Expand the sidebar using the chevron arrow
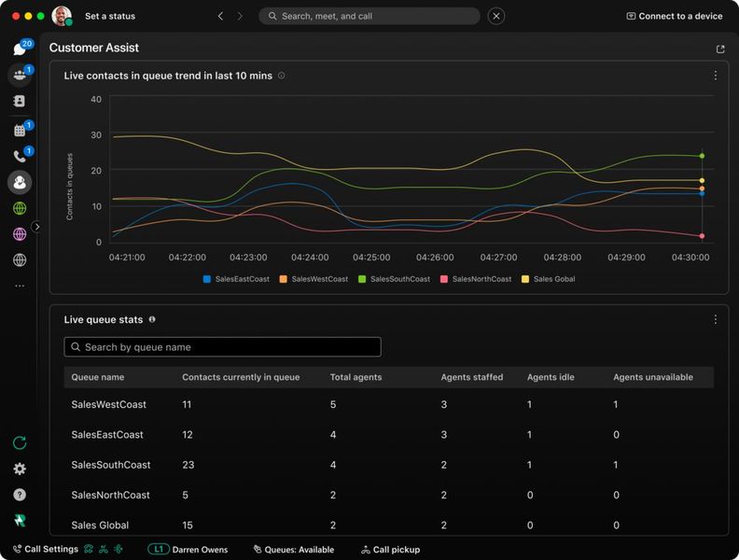This screenshot has width=739, height=560. pos(36,226)
